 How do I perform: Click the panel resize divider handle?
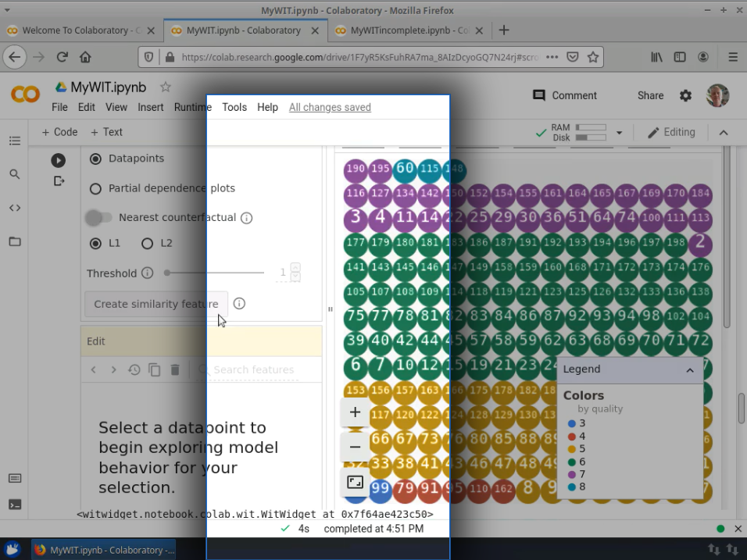(x=331, y=309)
